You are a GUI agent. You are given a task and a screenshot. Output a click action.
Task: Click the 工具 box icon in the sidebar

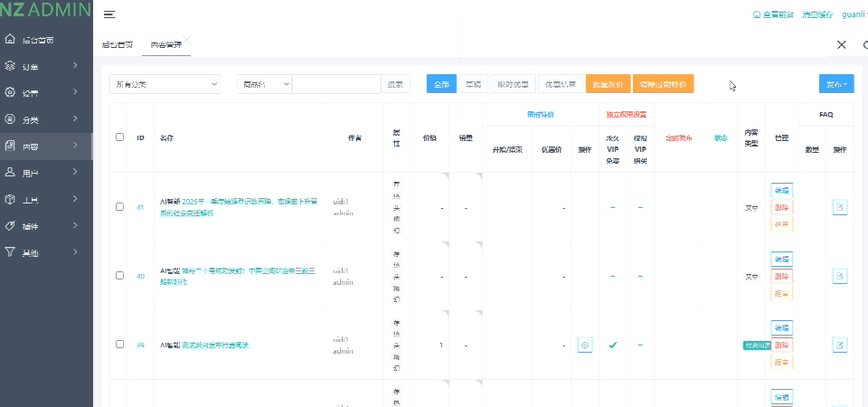point(9,199)
